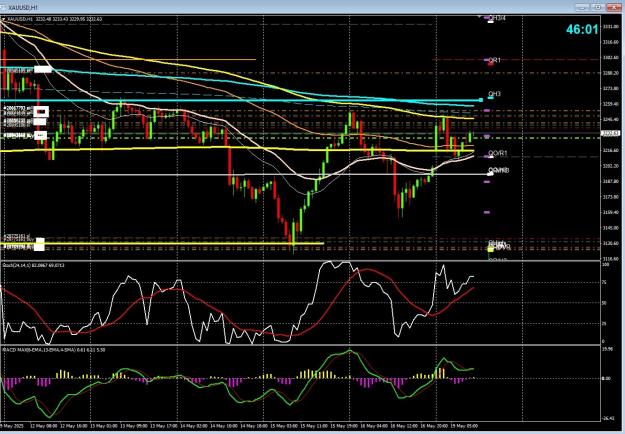The image size is (625, 434).
Task: Click the XAUUSD,H1 OHLC header text in chart
Action: (x=54, y=19)
